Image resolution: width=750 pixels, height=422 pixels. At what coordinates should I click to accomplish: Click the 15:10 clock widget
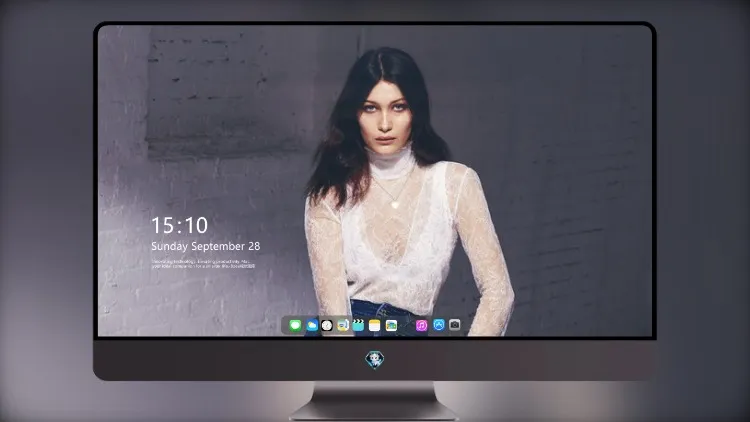(180, 225)
